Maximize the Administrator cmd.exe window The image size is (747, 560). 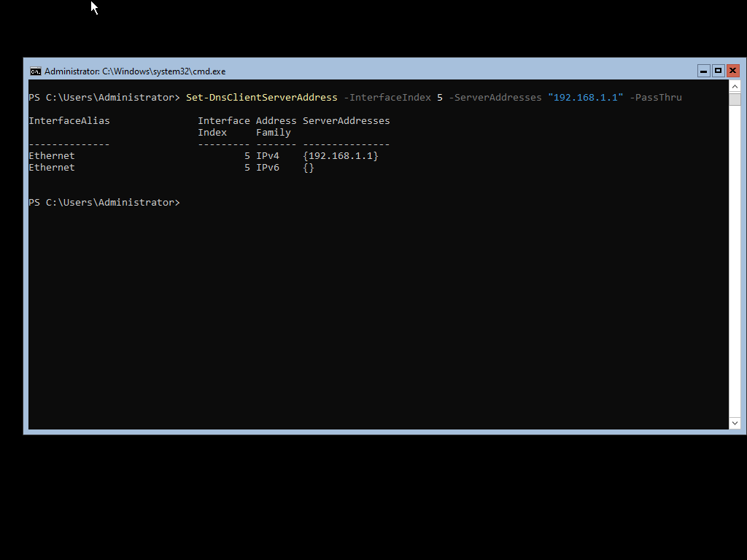[718, 71]
